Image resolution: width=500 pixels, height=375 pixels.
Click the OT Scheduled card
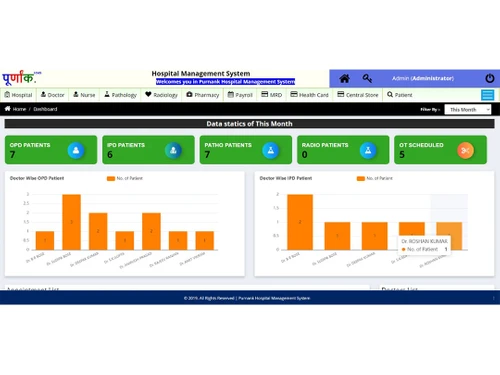(440, 150)
